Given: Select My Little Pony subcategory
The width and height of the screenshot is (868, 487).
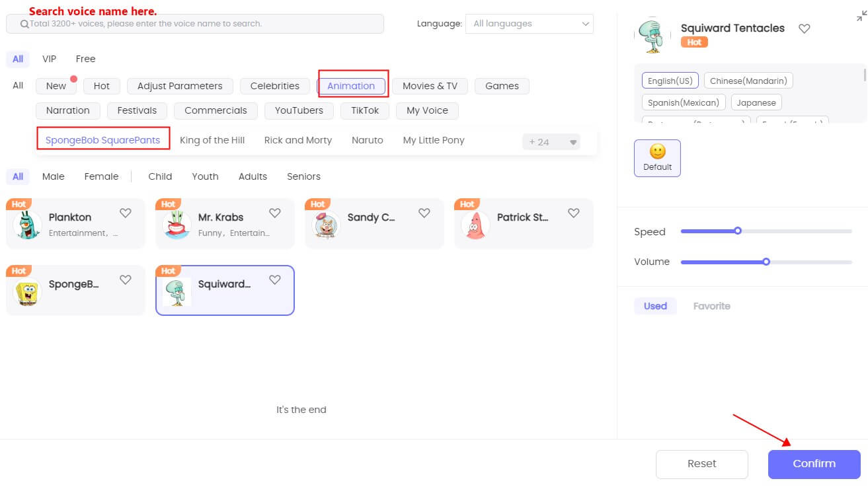Looking at the screenshot, I should point(434,140).
